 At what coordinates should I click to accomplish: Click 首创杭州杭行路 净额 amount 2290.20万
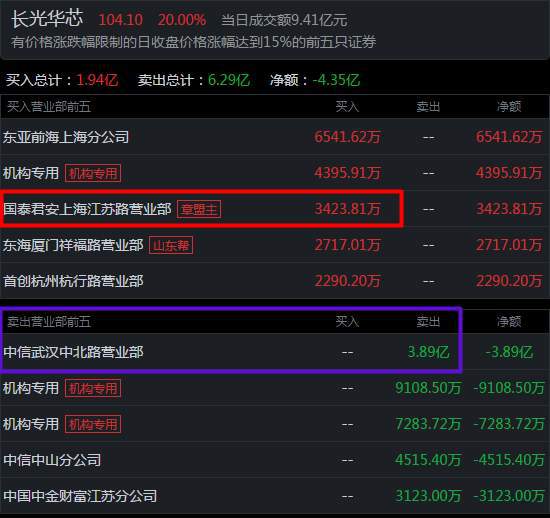pyautogui.click(x=509, y=281)
